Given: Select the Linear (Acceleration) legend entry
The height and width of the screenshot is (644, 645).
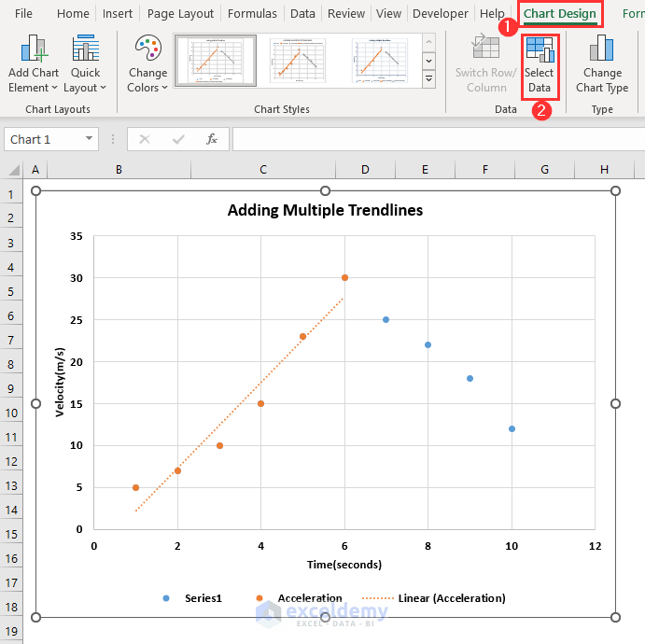Looking at the screenshot, I should 433,598.
